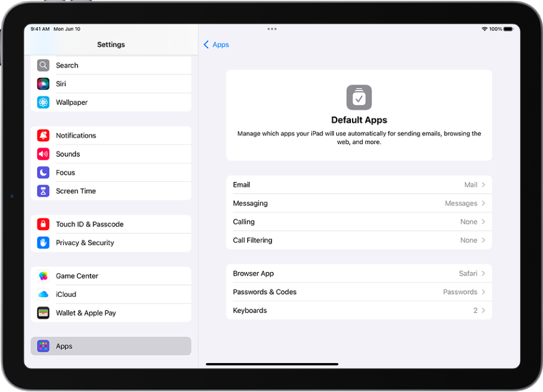The height and width of the screenshot is (392, 543).
Task: Click the Safari browser value
Action: (468, 274)
